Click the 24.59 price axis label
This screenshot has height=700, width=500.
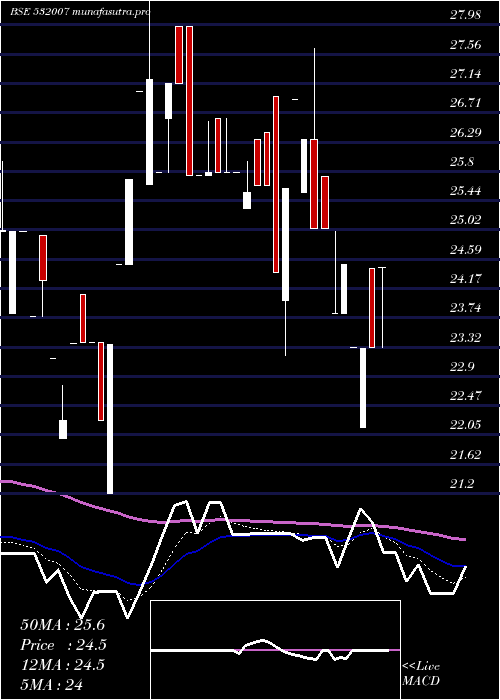click(x=465, y=250)
